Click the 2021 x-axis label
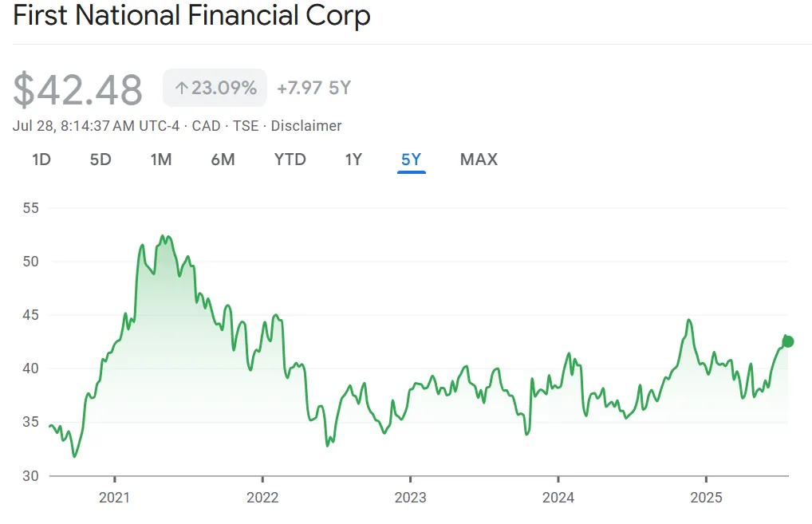812x524 pixels. pos(115,498)
